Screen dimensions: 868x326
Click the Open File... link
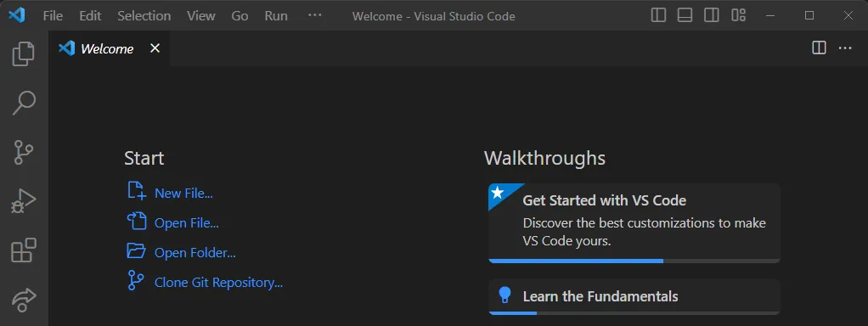coord(187,223)
